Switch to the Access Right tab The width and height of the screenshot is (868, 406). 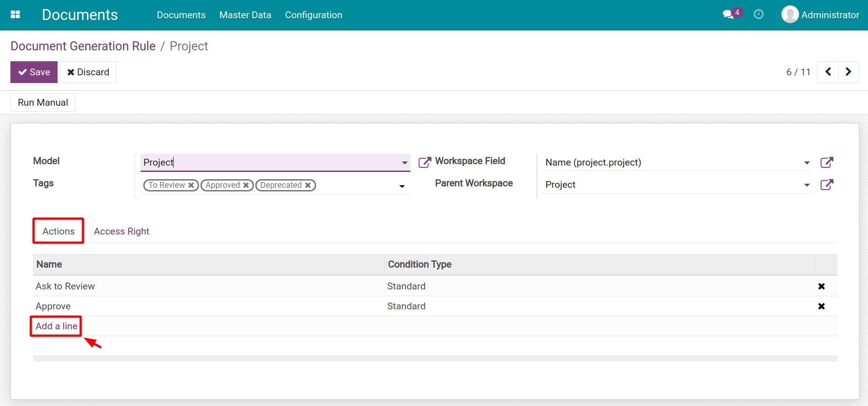[122, 231]
